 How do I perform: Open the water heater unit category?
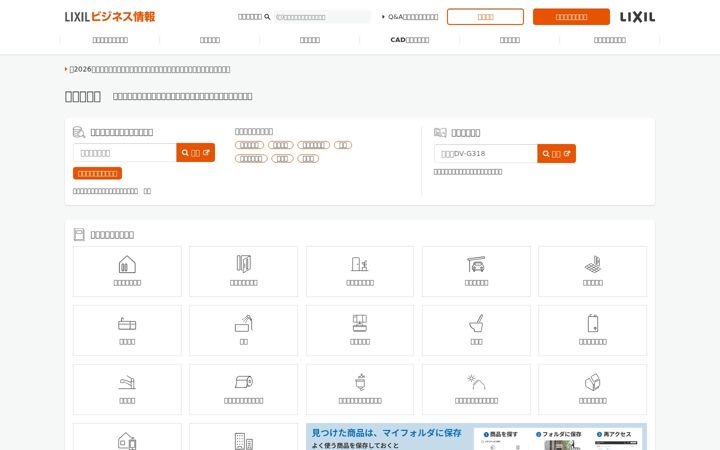coord(592,330)
